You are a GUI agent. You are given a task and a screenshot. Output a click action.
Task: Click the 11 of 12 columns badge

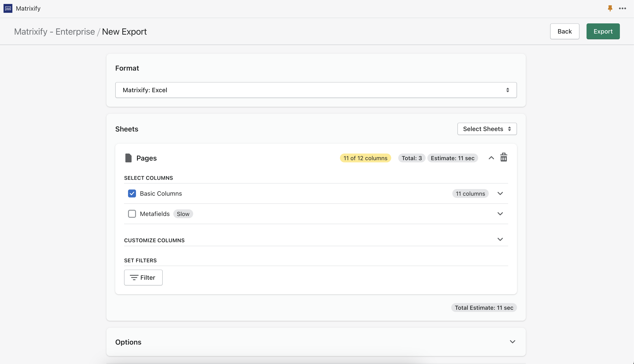pos(365,158)
